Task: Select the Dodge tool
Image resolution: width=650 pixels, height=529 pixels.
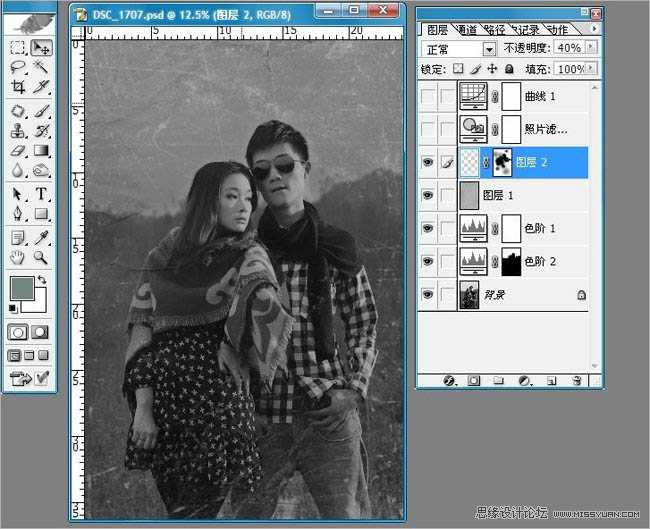Action: [41, 170]
